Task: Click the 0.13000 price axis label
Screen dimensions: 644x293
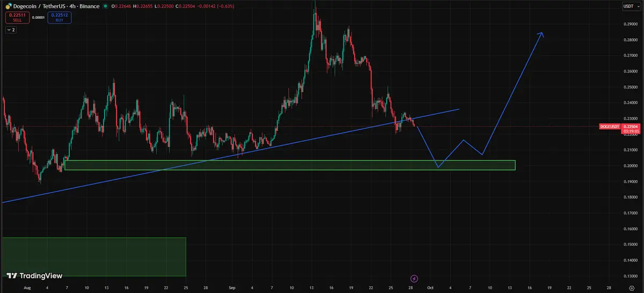Action: click(x=630, y=276)
